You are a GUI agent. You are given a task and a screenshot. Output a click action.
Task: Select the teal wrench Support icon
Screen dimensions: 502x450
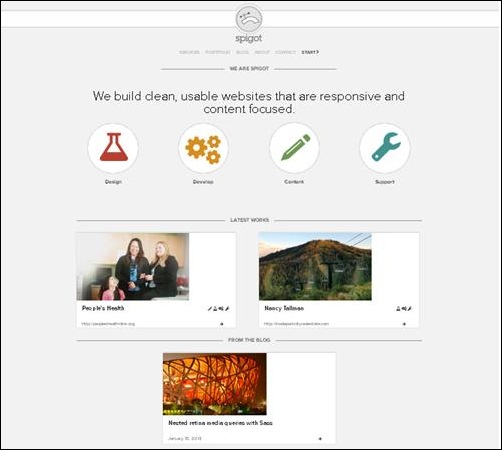[x=385, y=148]
